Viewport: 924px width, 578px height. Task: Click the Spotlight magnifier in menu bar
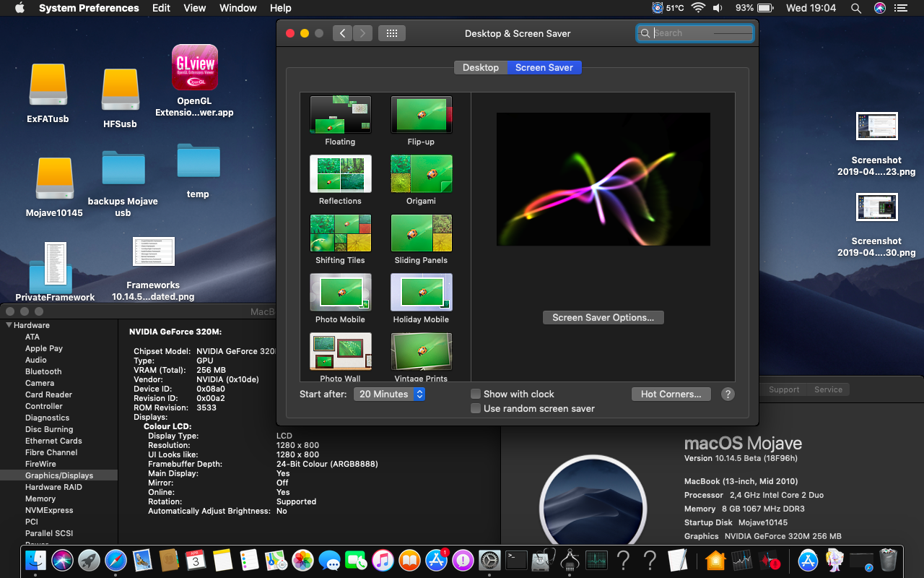(856, 8)
